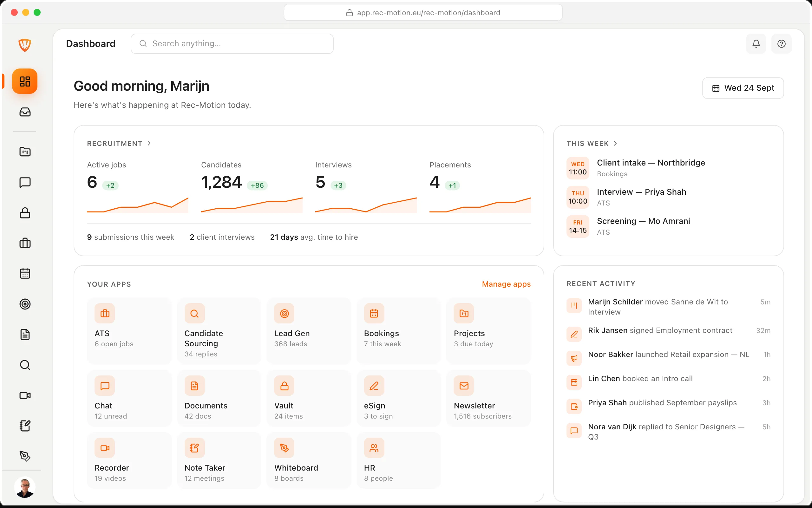The width and height of the screenshot is (812, 508).
Task: Open the Vault lock icon in sidebar
Action: [x=25, y=213]
